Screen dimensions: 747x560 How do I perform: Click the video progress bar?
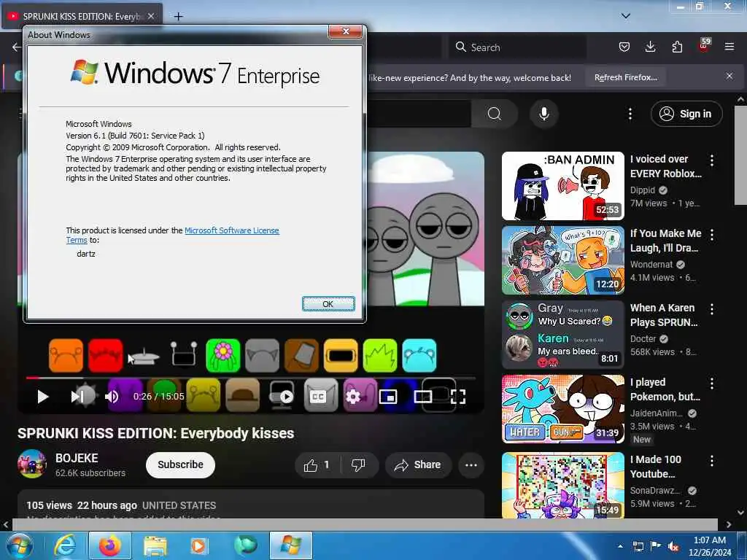[251, 378]
